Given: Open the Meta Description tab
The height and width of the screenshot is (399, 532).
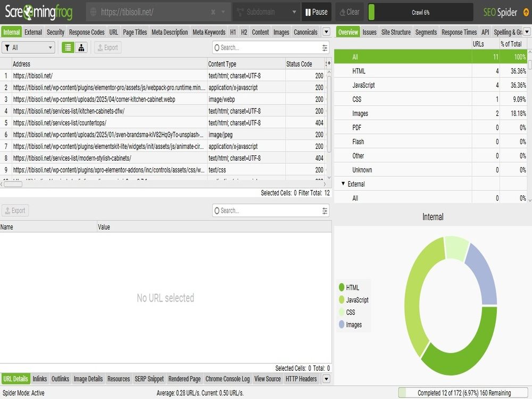Looking at the screenshot, I should pyautogui.click(x=170, y=32).
